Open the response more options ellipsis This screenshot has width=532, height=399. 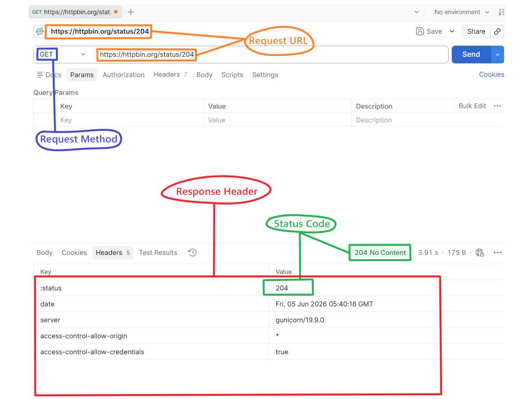(x=497, y=252)
